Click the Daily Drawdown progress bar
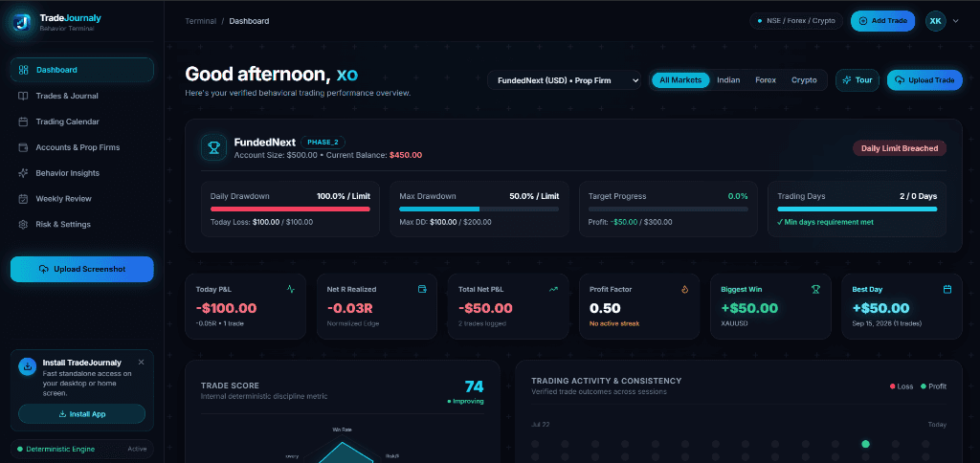Image resolution: width=980 pixels, height=463 pixels. point(290,209)
